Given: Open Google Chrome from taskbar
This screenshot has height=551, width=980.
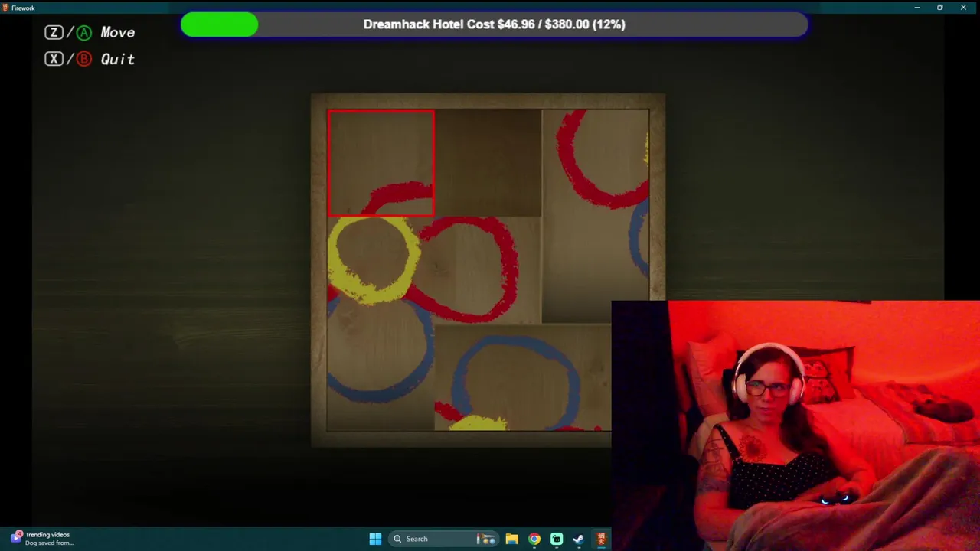Looking at the screenshot, I should [x=534, y=539].
